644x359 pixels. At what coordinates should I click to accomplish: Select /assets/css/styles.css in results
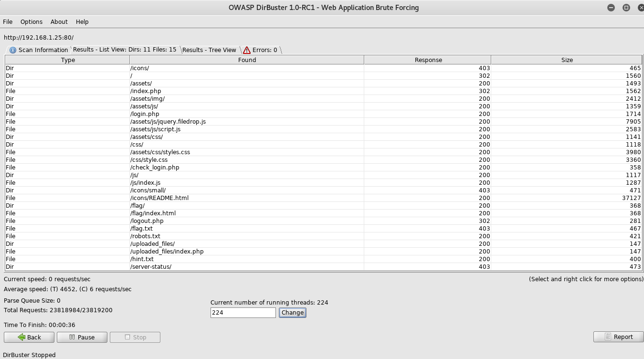click(324, 152)
